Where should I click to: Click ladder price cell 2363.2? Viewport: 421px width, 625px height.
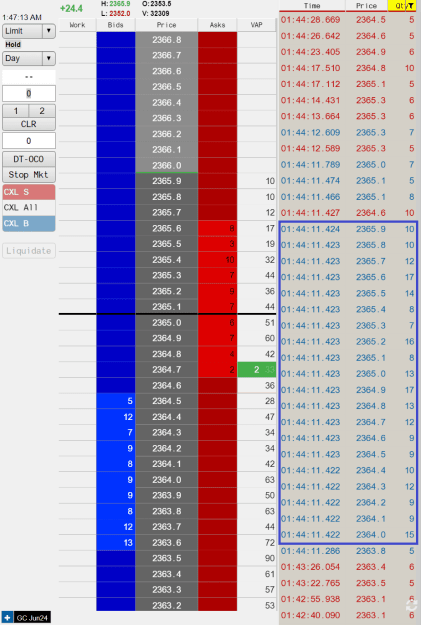167,605
